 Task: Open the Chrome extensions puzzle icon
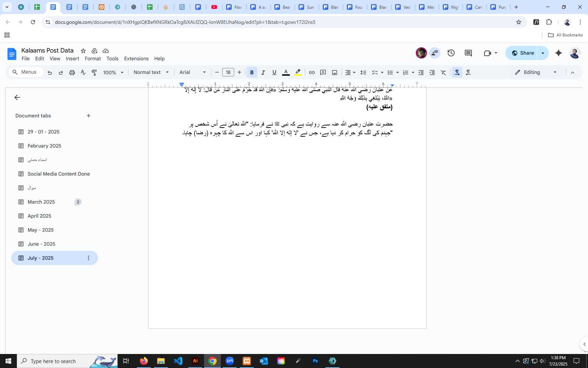point(549,22)
